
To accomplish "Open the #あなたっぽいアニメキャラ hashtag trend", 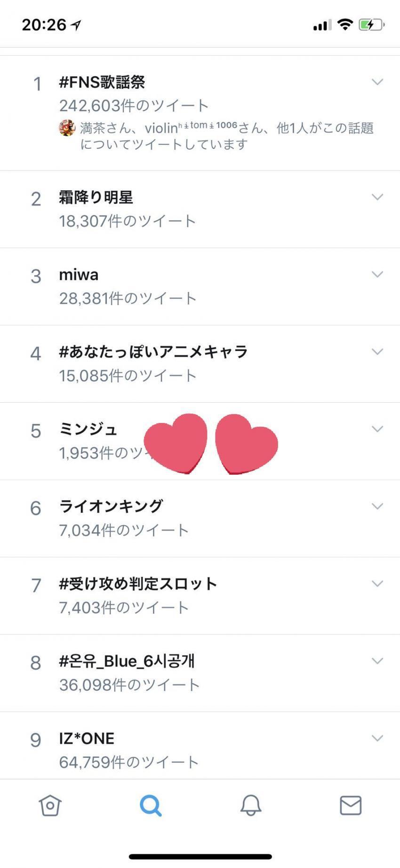I will point(153,352).
